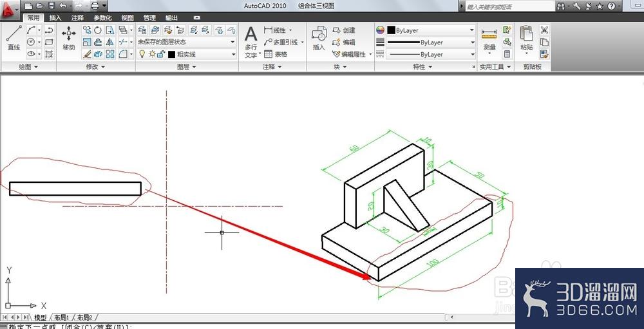Click the 粘贴 (Paste) icon
Screen dimensions: 644x329
[527, 38]
